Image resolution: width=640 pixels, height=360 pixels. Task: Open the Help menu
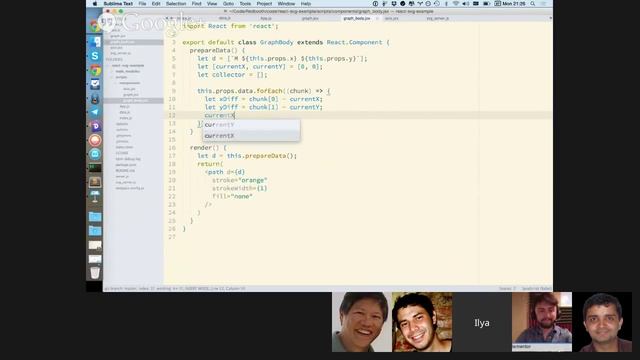coord(306,4)
